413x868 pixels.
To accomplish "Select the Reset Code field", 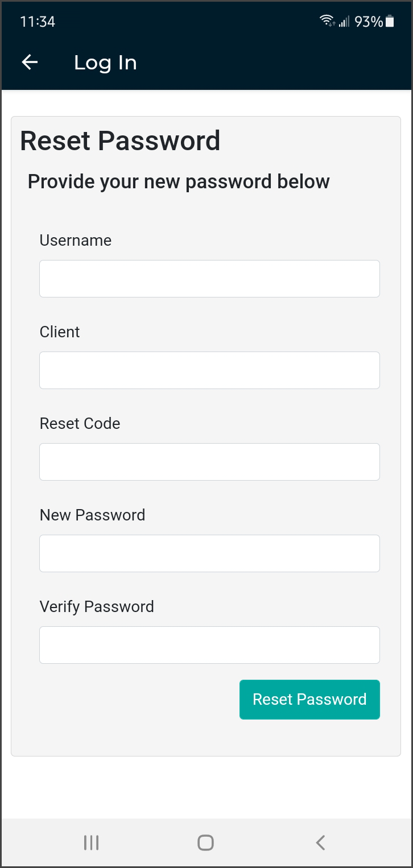I will pos(209,462).
